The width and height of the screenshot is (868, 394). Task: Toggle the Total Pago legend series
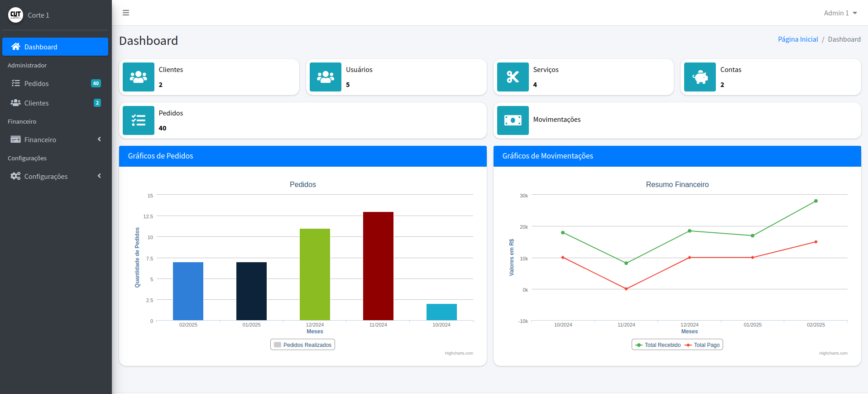pyautogui.click(x=702, y=345)
